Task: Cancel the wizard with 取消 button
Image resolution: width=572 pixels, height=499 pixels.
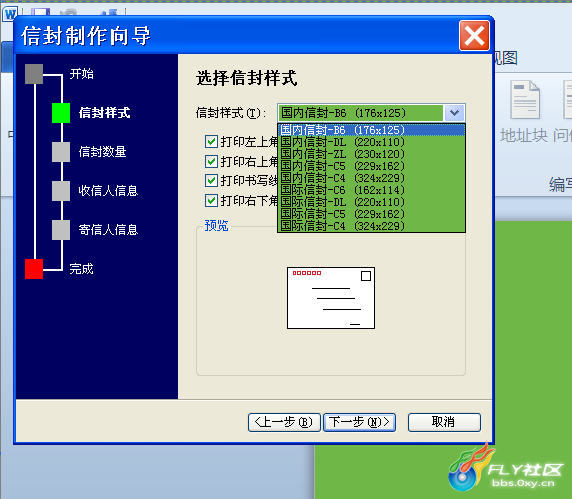Action: (444, 422)
